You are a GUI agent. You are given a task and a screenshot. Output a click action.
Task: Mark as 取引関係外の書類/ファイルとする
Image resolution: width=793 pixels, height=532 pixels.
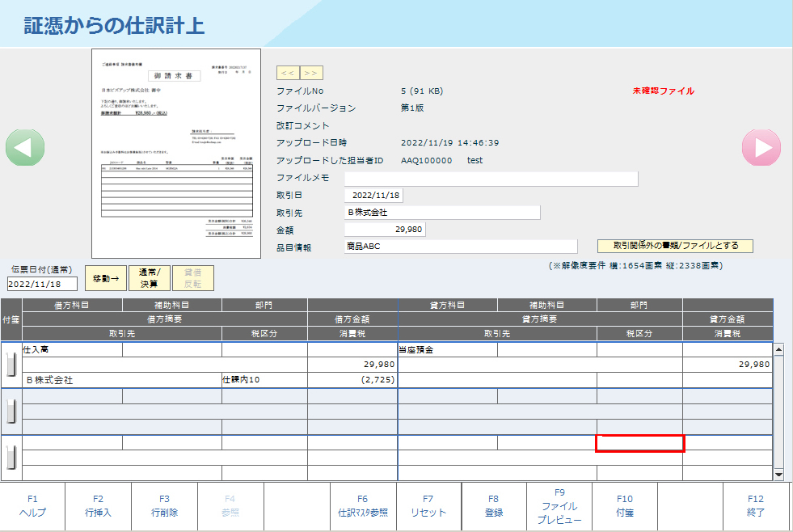[675, 246]
